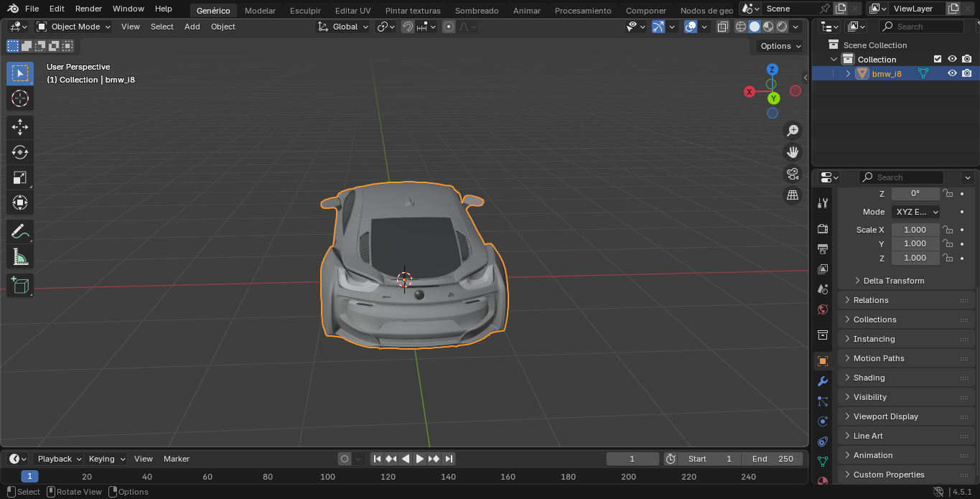
Task: Hide bmw_i8 object in viewport
Action: pyautogui.click(x=952, y=73)
